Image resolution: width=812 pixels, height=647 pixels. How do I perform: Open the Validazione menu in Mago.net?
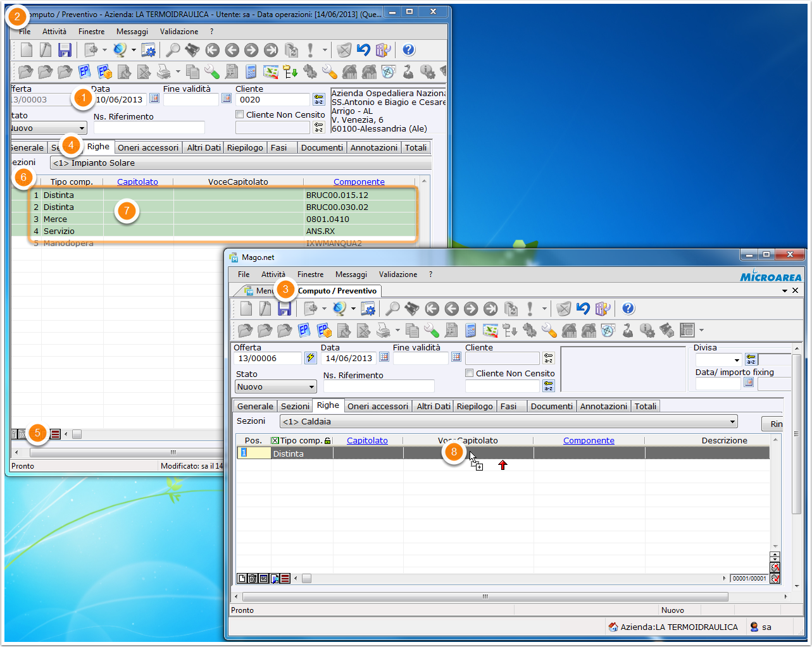click(398, 274)
